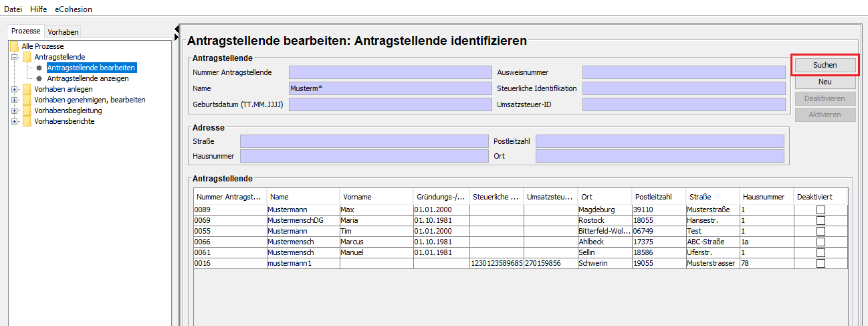The image size is (868, 326).
Task: Click the Neu button
Action: 825,82
